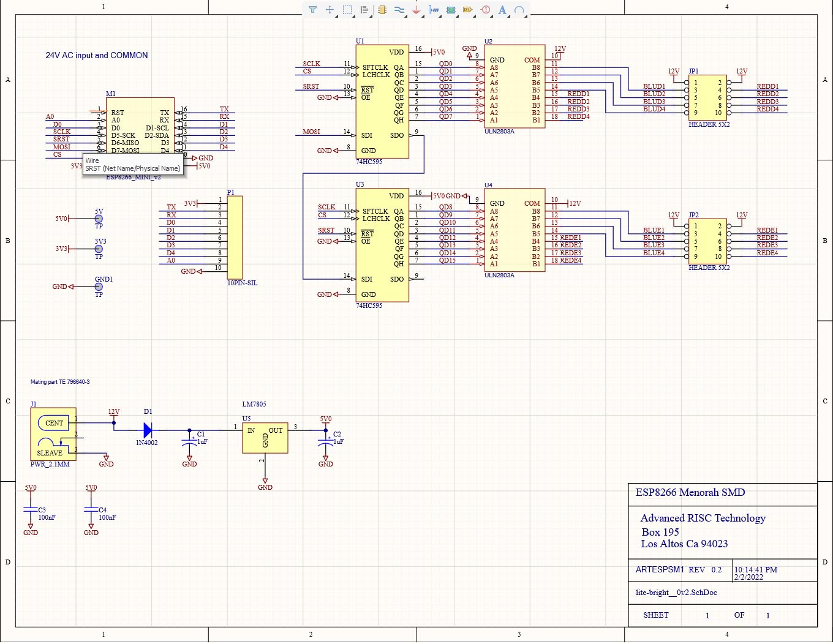Image resolution: width=833 pixels, height=644 pixels.
Task: Choose the rectangular selection tool
Action: (347, 10)
